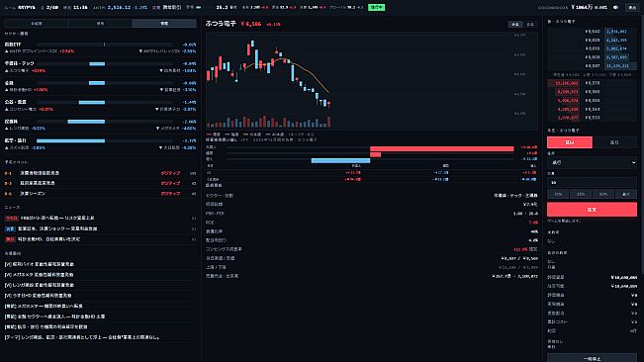644x362 pixels.
Task: Open the middle tab in left panel
Action: [x=100, y=24]
